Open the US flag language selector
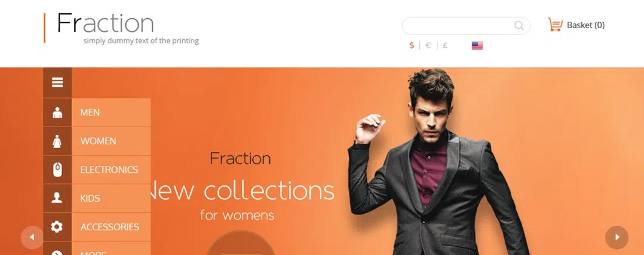Image resolution: width=644 pixels, height=255 pixels. click(477, 46)
